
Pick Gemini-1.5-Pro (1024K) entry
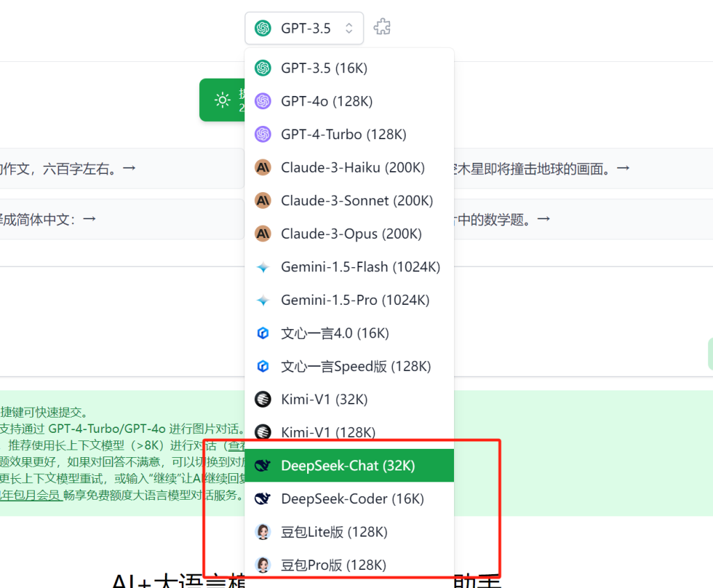350,300
